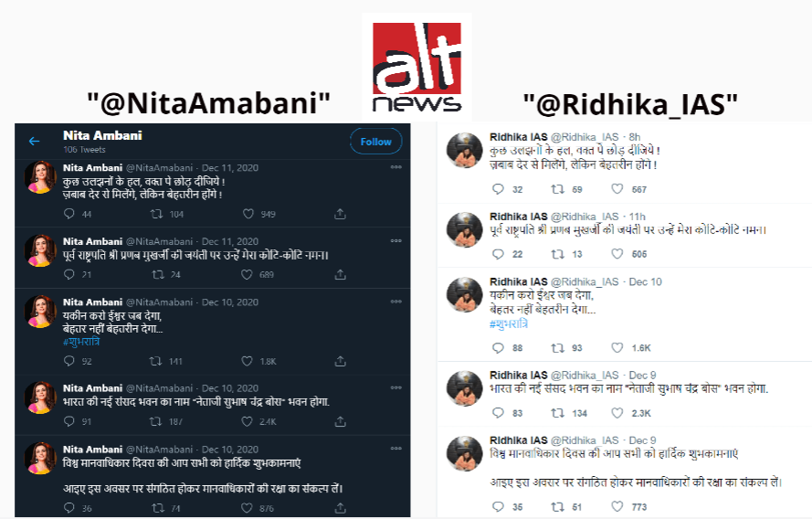
Task: Open the @Ridhika_IAS handle on the 8h tweet
Action: (x=585, y=137)
